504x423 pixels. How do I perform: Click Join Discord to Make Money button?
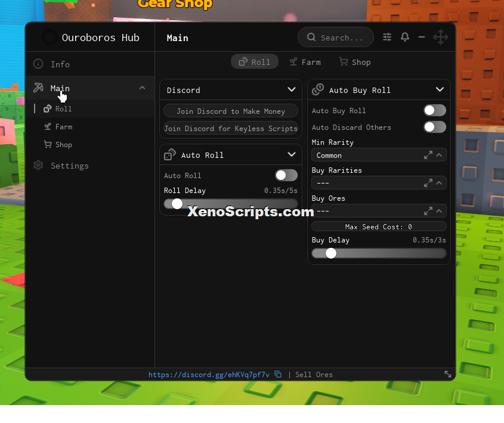(x=231, y=111)
